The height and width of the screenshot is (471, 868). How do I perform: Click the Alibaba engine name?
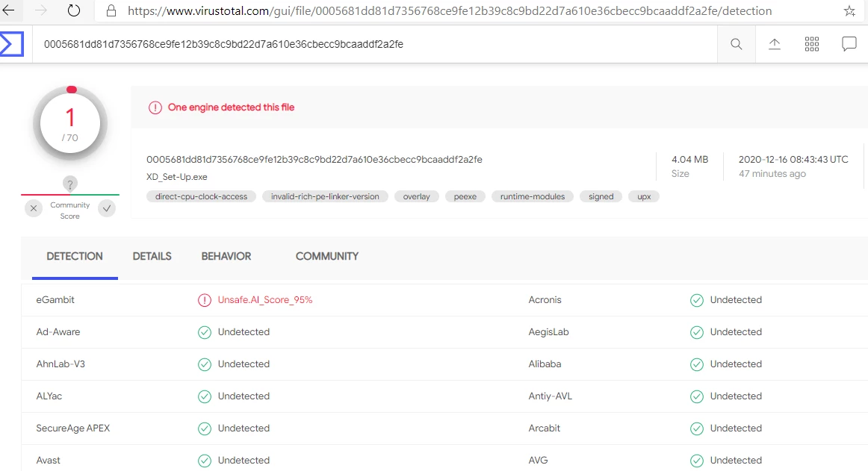(545, 364)
